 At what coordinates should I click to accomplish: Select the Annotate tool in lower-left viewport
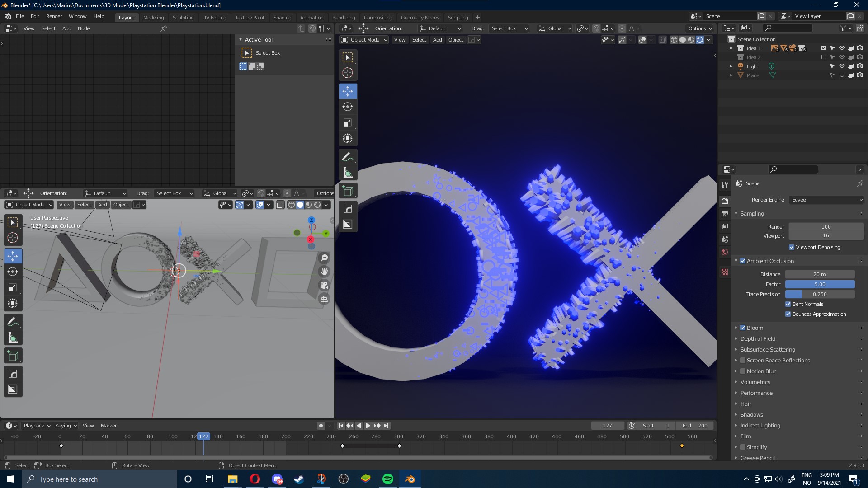(x=13, y=322)
